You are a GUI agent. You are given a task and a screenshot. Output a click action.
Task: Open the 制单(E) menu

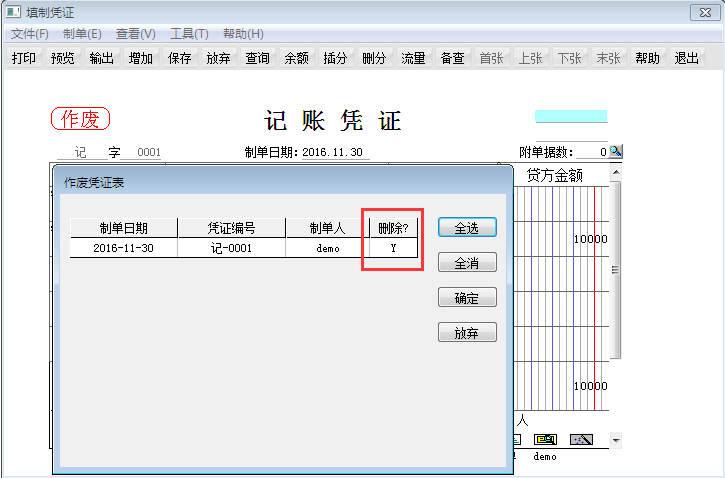[82, 34]
